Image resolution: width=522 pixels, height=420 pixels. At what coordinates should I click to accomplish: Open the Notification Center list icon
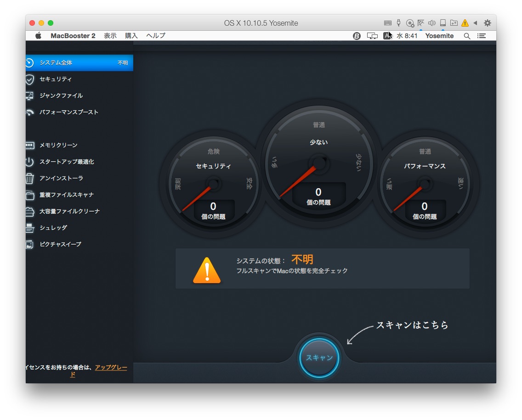pyautogui.click(x=482, y=36)
